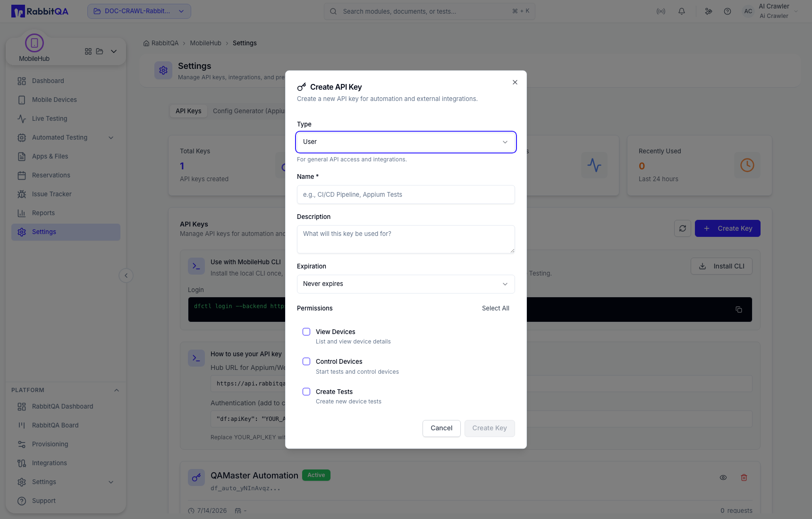Open the Expiration dropdown

(x=406, y=284)
